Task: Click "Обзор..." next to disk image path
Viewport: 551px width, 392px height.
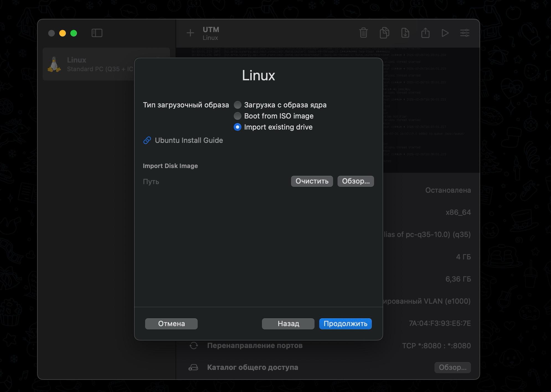Action: [x=356, y=181]
